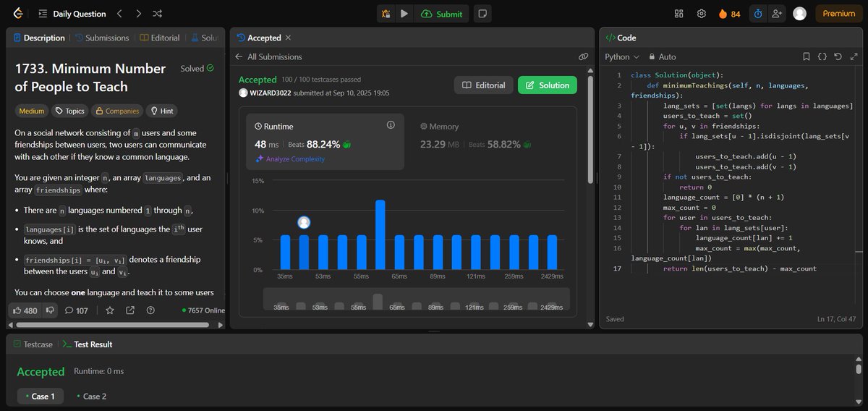The height and width of the screenshot is (411, 868).
Task: Click the streak flame counter 84
Action: coord(729,14)
